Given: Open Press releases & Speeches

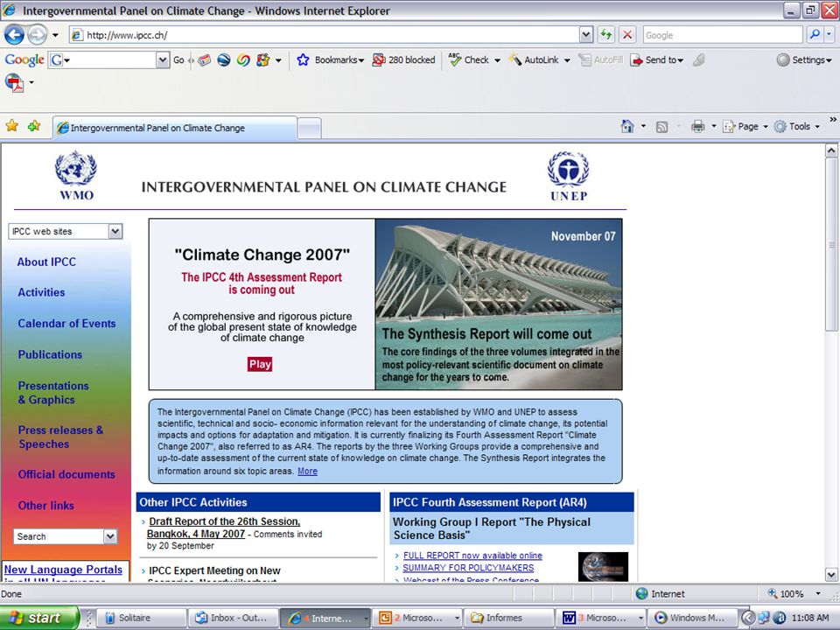Looking at the screenshot, I should click(60, 437).
